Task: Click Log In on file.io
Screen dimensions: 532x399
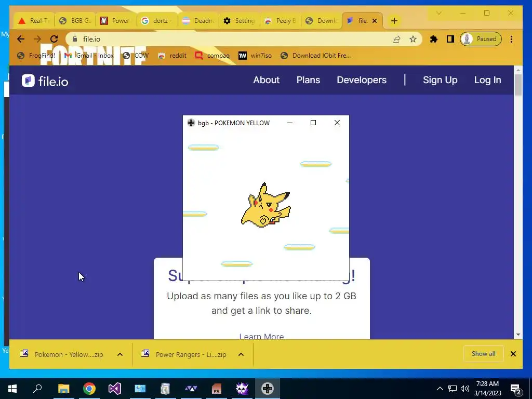Action: pos(487,80)
